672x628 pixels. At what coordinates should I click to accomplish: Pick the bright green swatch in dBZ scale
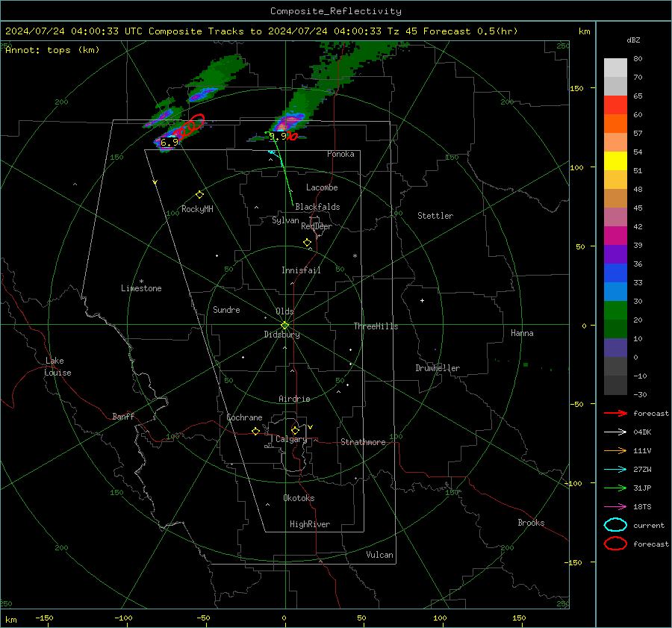pos(615,311)
